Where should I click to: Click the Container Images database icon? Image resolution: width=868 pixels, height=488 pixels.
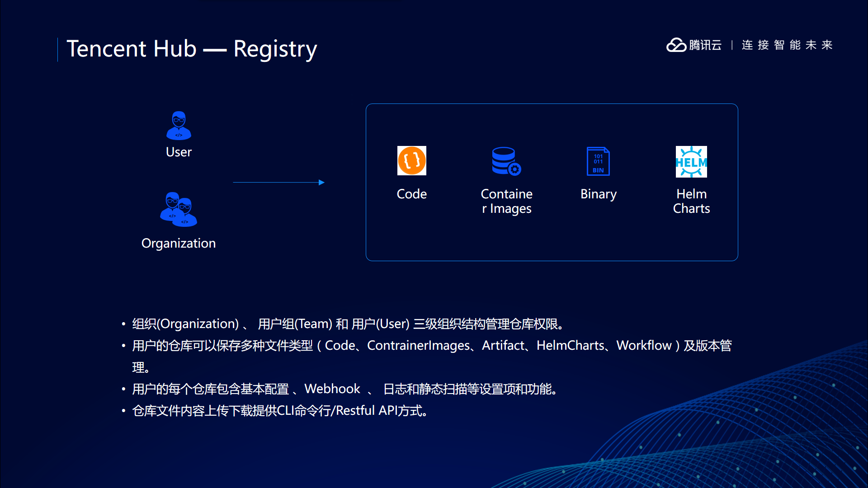(506, 161)
